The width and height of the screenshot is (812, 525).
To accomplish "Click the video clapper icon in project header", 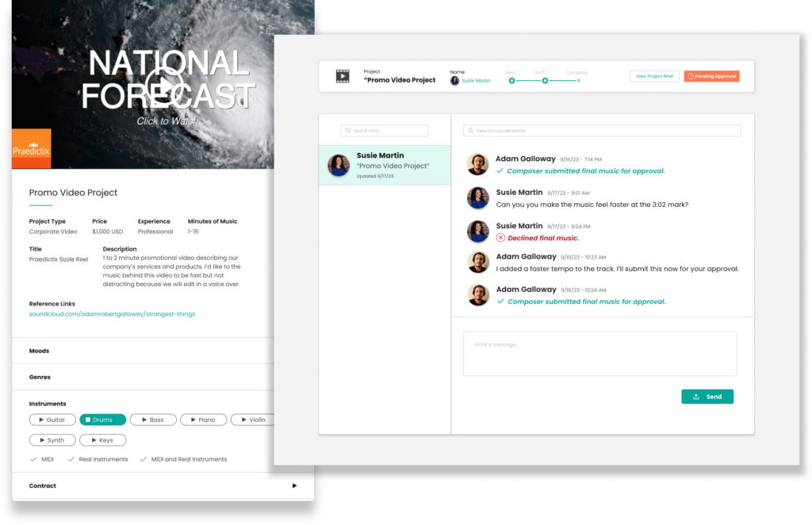I will pos(342,76).
